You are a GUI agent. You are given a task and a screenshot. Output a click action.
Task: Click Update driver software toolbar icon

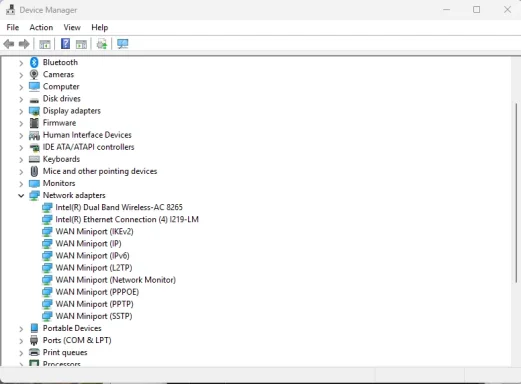[x=102, y=44]
